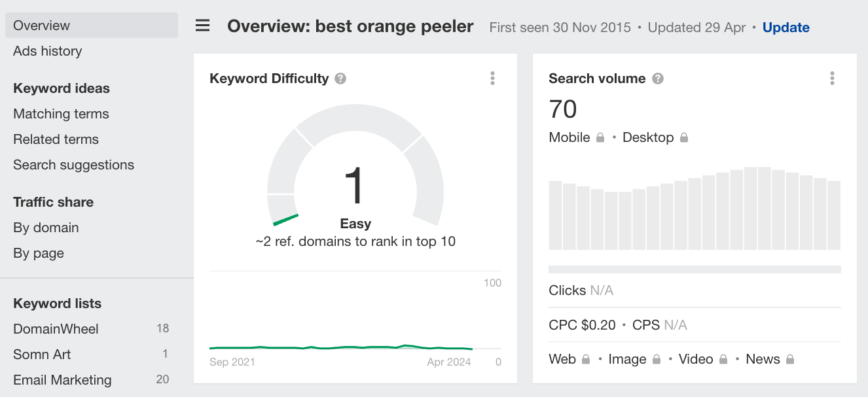Click the Keyword Difficulty help icon
This screenshot has height=397, width=868.
tap(340, 78)
